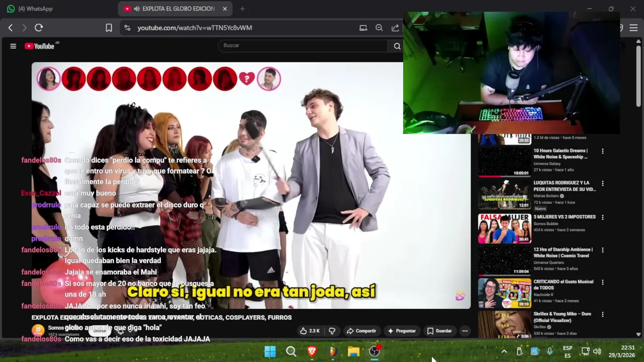Image resolution: width=644 pixels, height=362 pixels.
Task: Open the 10 Hours Galactic Dreams thumbnail
Action: [504, 161]
